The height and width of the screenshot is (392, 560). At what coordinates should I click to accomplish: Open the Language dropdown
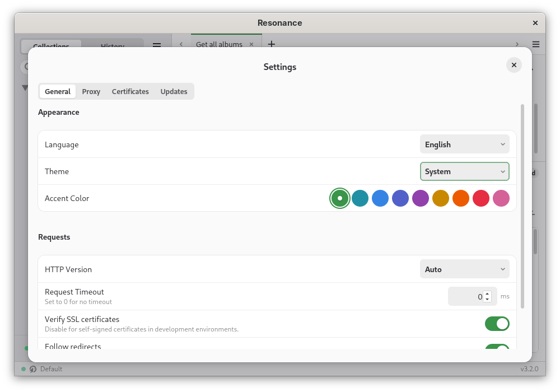pyautogui.click(x=464, y=144)
